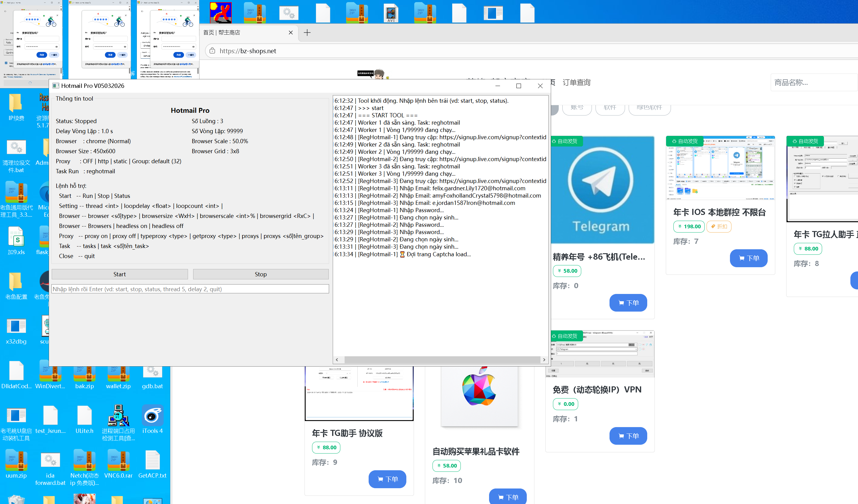Image resolution: width=858 pixels, height=504 pixels.
Task: Open a new browser tab
Action: 307,33
